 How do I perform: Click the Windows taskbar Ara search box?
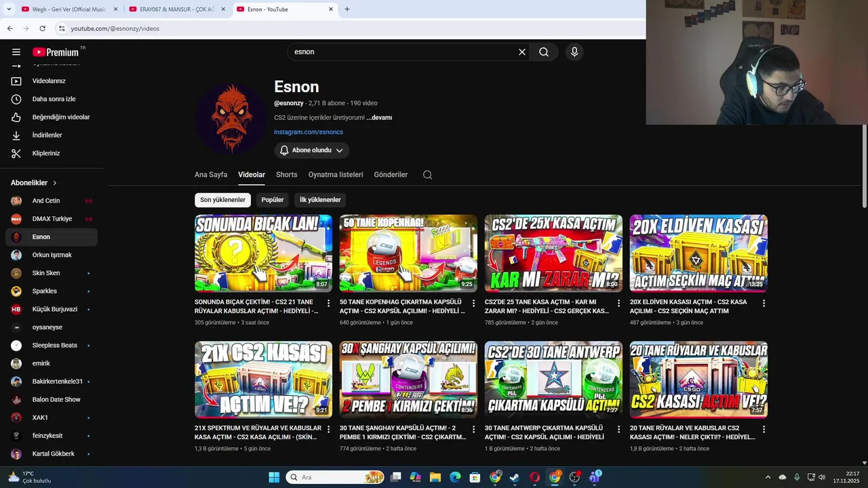coord(335,477)
